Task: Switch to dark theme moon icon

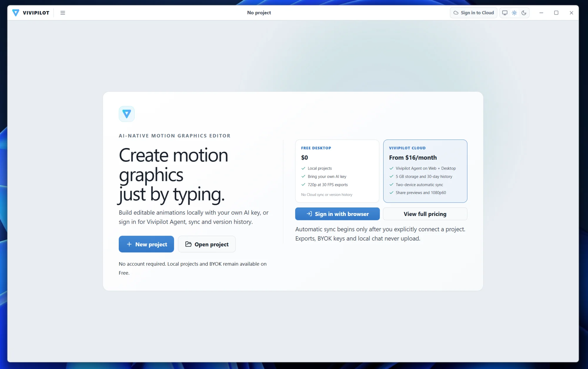Action: pyautogui.click(x=524, y=13)
